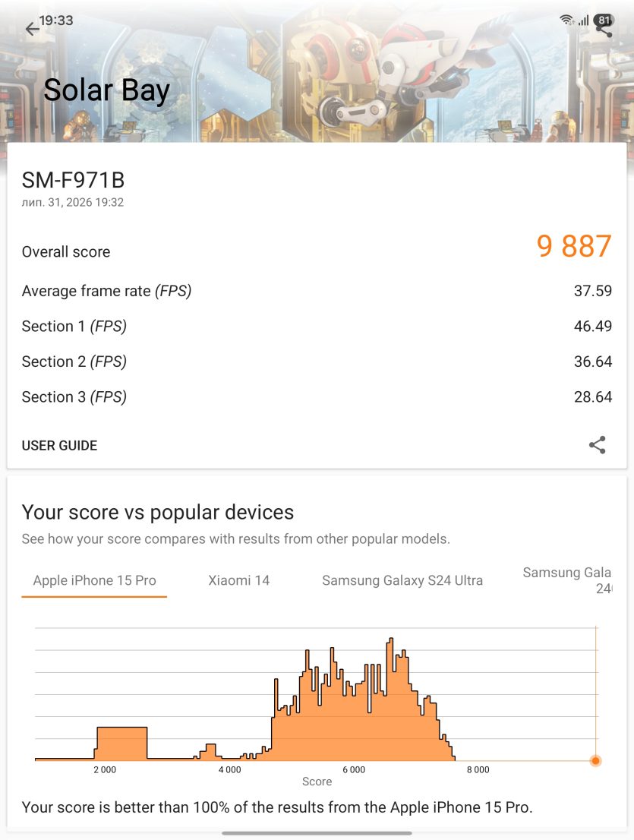This screenshot has height=840, width=634.
Task: Tap the bottom navigation gesture bar
Action: [x=317, y=834]
